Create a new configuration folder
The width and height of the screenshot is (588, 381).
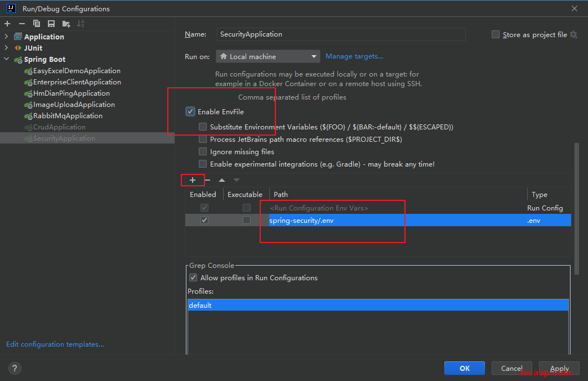[x=66, y=24]
